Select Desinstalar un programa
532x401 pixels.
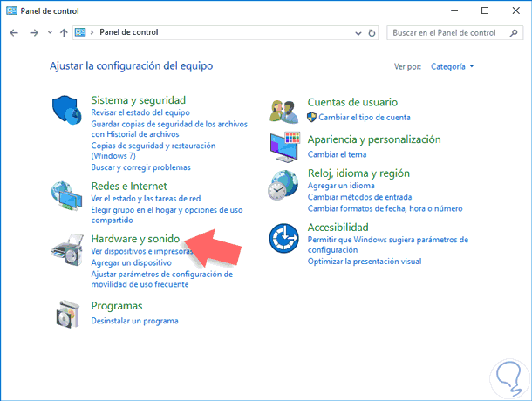[x=134, y=321]
